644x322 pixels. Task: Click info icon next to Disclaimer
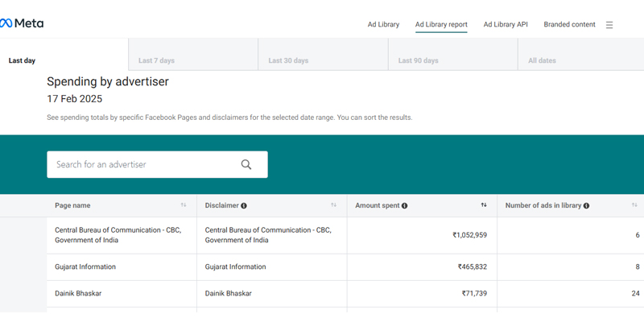(244, 206)
